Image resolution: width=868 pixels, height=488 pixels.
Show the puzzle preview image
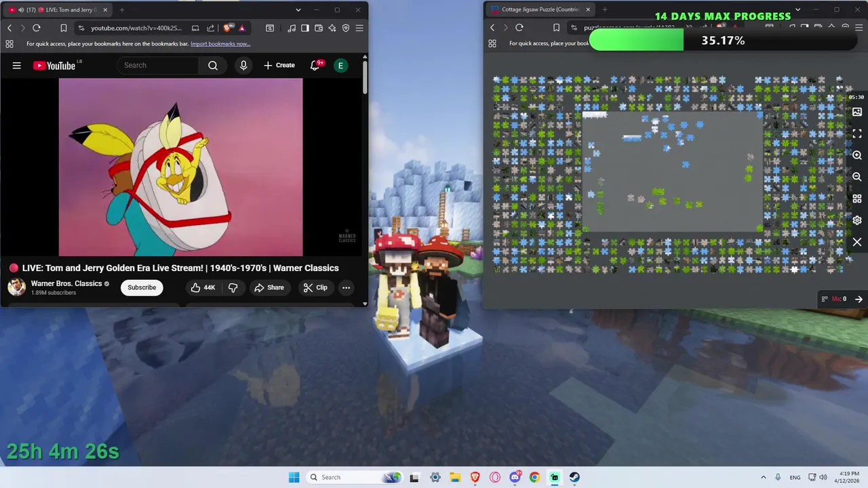[x=857, y=112]
